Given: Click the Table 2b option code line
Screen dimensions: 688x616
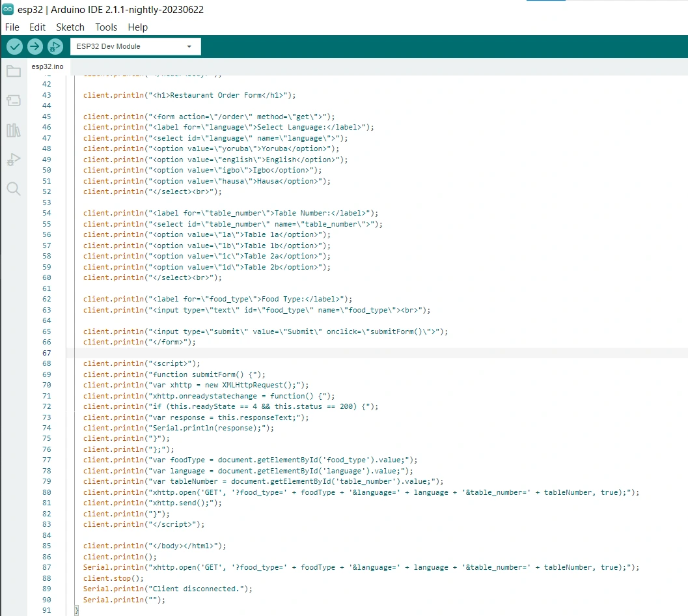Looking at the screenshot, I should coord(207,268).
